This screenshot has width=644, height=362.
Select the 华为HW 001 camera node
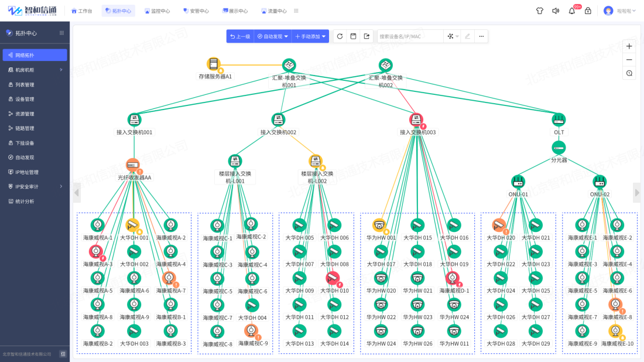379,225
